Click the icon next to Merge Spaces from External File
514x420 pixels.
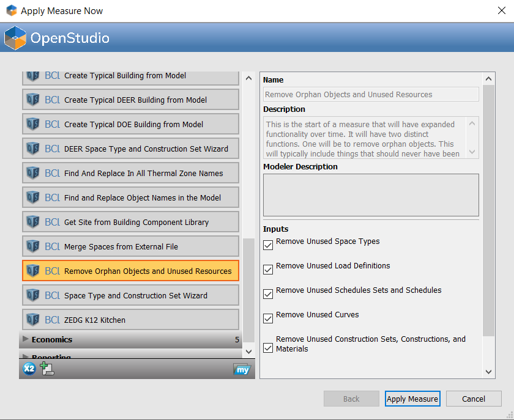coord(32,246)
